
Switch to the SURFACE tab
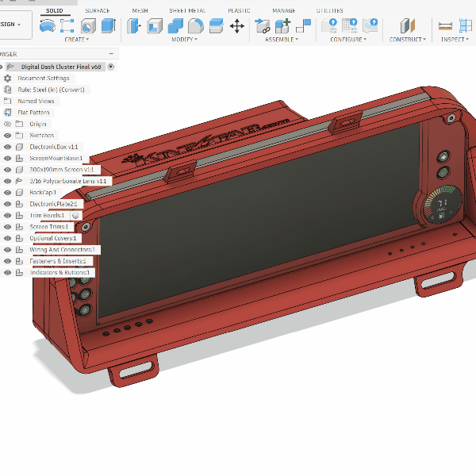tap(97, 11)
